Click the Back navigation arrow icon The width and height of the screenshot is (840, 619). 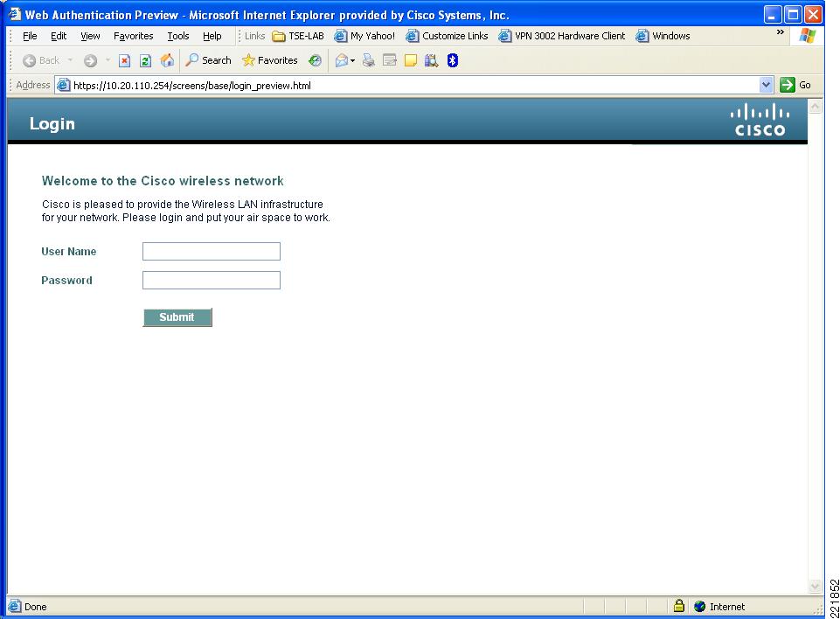click(30, 60)
